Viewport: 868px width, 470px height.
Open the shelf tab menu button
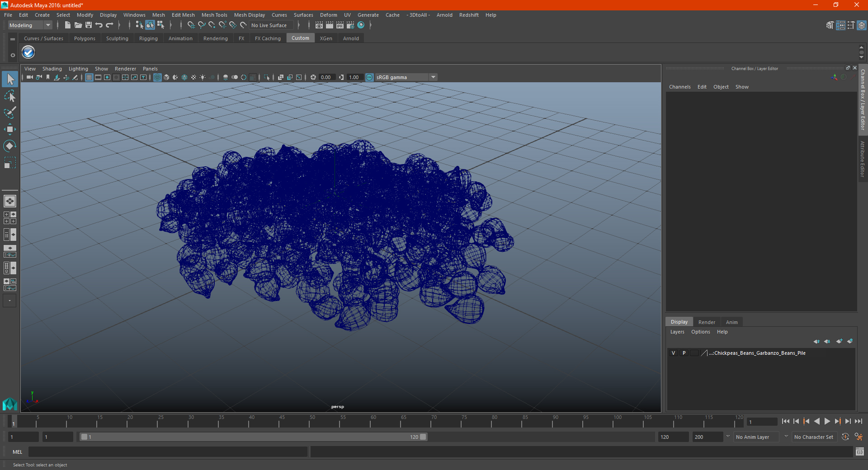[x=13, y=39]
